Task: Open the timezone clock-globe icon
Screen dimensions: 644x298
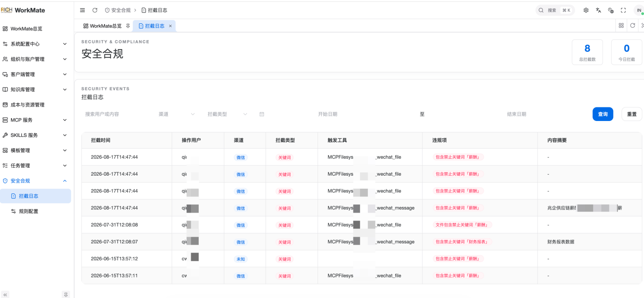Action: click(611, 10)
